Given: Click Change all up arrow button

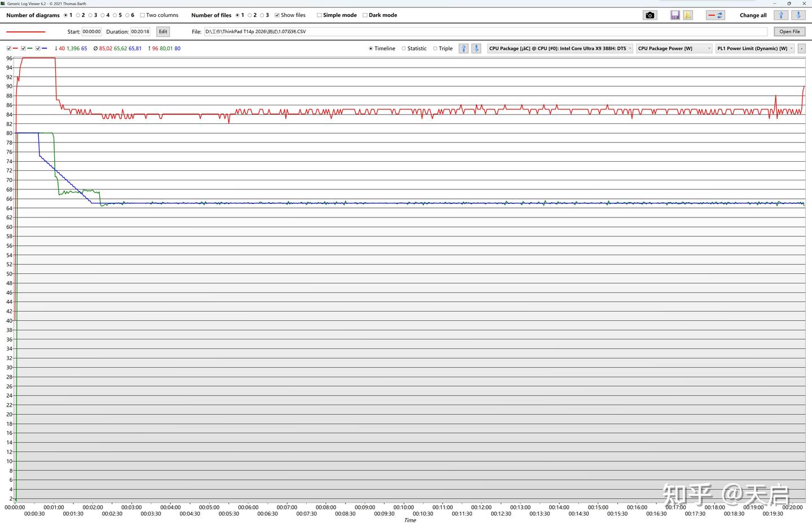Looking at the screenshot, I should pos(781,15).
